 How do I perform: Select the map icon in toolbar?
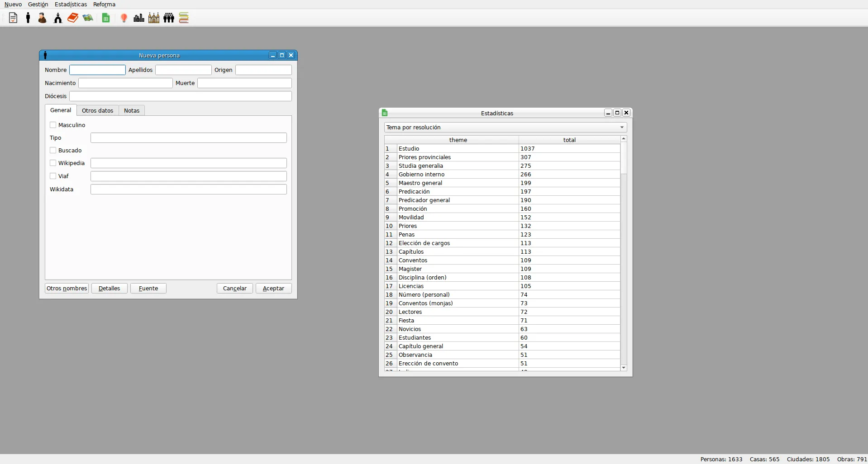(x=88, y=18)
